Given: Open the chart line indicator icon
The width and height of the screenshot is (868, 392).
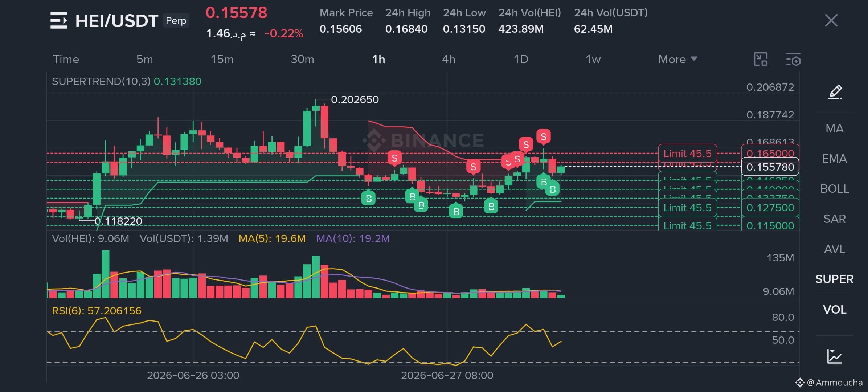Looking at the screenshot, I should tap(835, 356).
